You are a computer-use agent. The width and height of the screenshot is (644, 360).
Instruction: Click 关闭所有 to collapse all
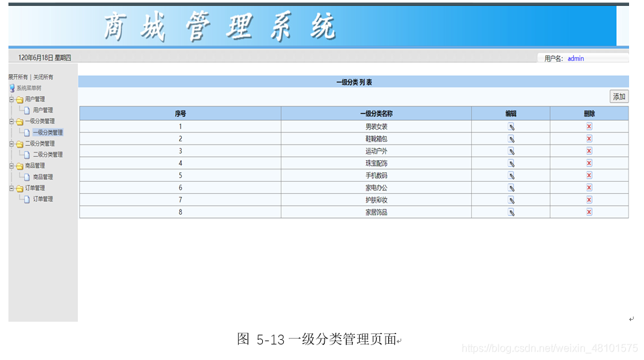pos(43,77)
